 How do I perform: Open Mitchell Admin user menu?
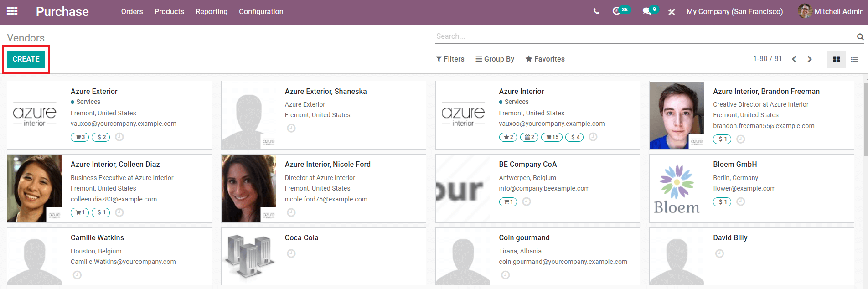(831, 11)
